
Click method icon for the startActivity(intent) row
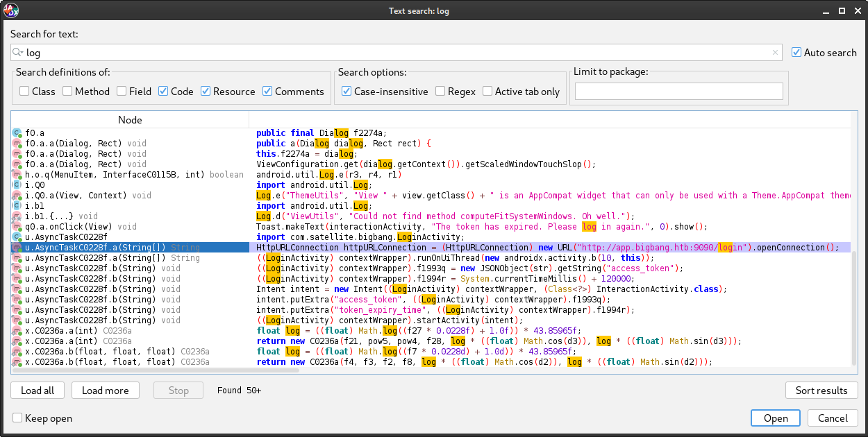[17, 320]
